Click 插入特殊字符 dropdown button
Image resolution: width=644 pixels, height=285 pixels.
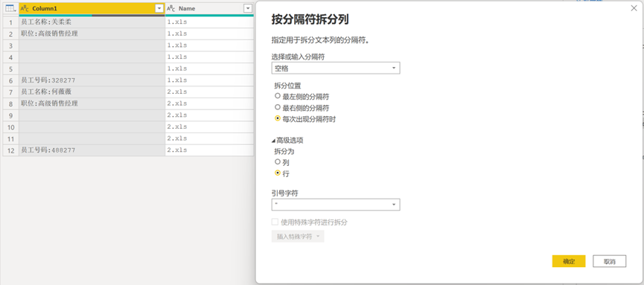tap(298, 237)
